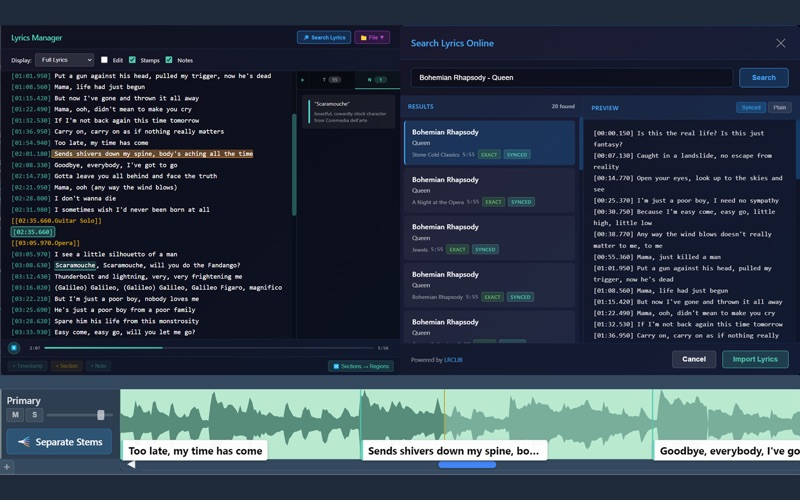Select the Stone Cold Classics result
Image resolution: width=800 pixels, height=500 pixels.
(489, 143)
